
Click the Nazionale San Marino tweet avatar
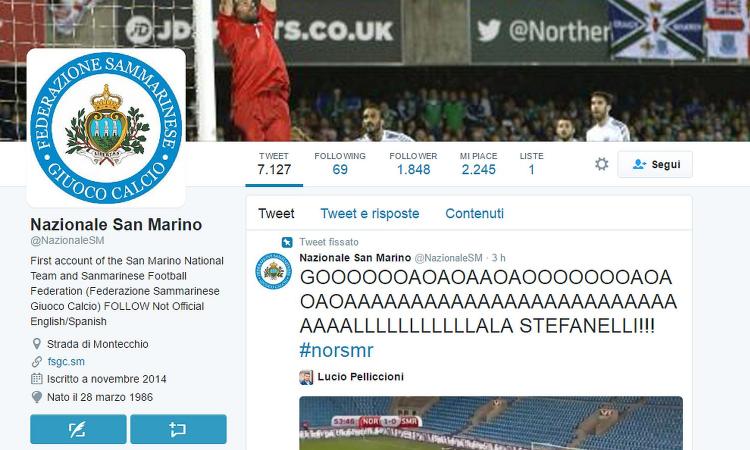coord(273,271)
